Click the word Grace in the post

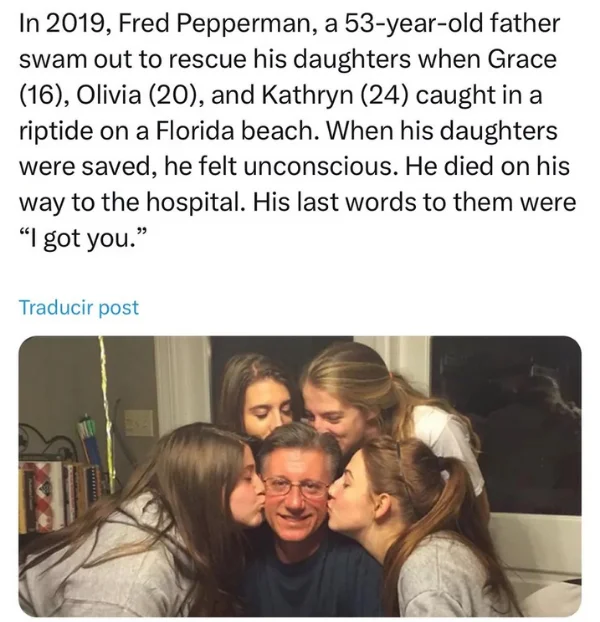pos(521,59)
